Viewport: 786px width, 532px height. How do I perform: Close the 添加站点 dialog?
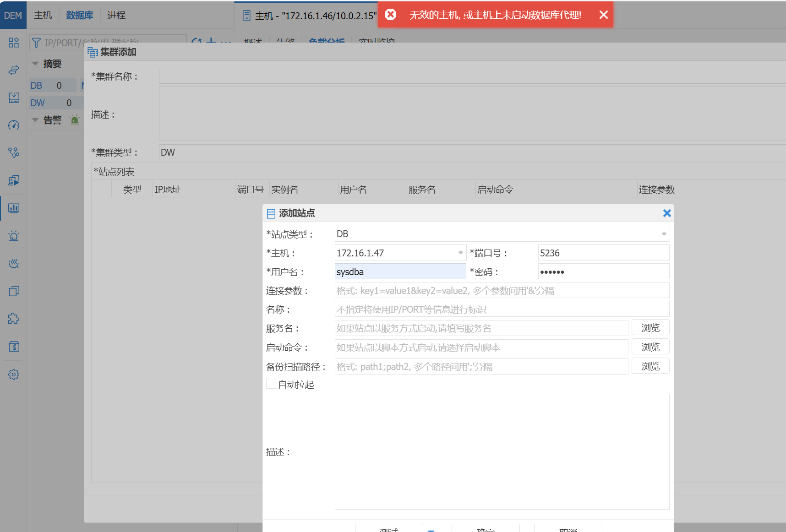(667, 213)
